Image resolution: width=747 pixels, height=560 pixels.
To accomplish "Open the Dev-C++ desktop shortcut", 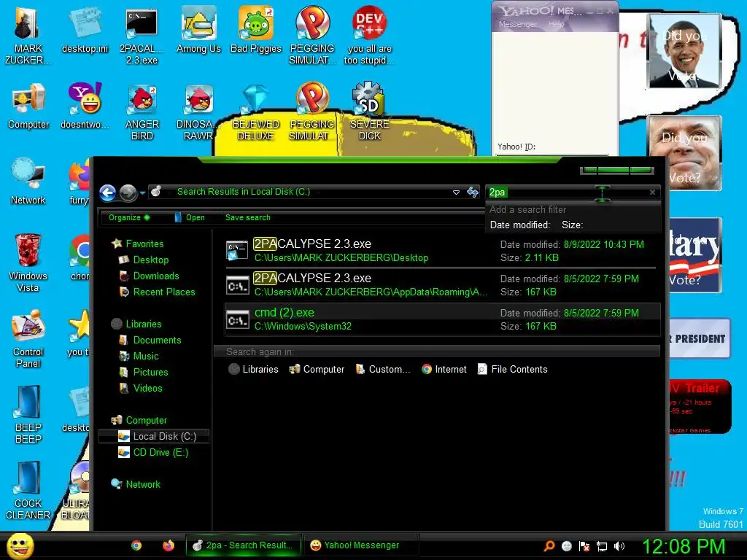I will 369,36.
